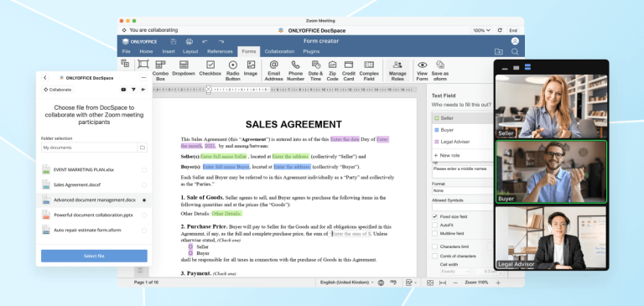
Task: Choose the Legal Adviser role
Action: tap(463, 142)
